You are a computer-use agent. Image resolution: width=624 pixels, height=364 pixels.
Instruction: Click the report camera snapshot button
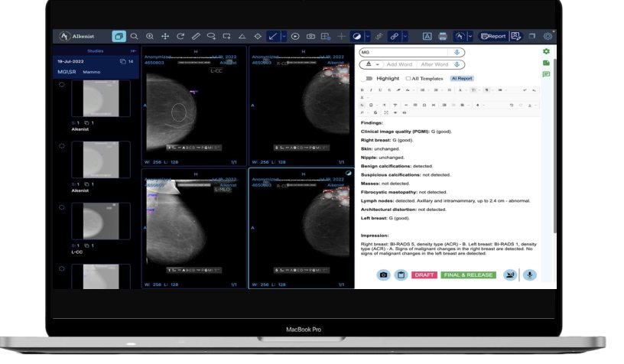383,275
